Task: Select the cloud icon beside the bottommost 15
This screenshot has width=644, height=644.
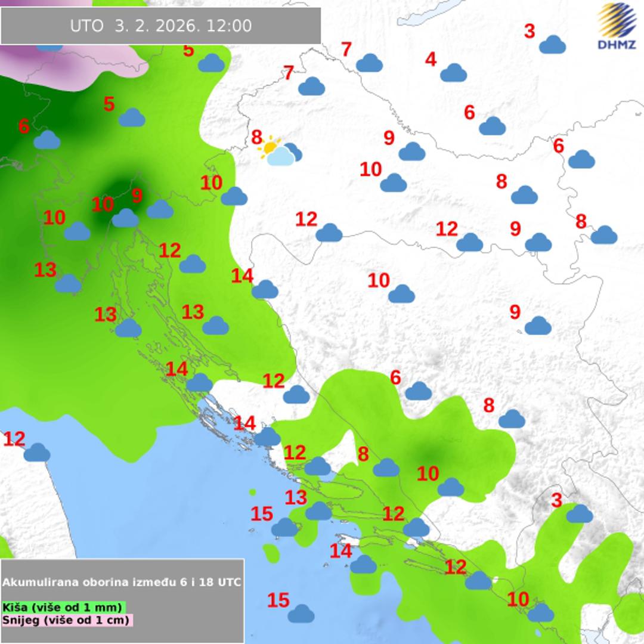Action: 301,613
